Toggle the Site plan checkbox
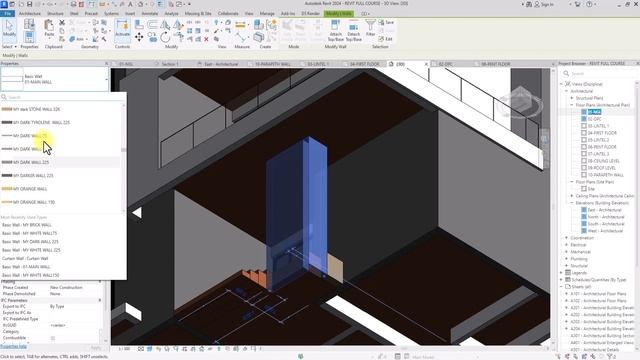 click(x=584, y=189)
